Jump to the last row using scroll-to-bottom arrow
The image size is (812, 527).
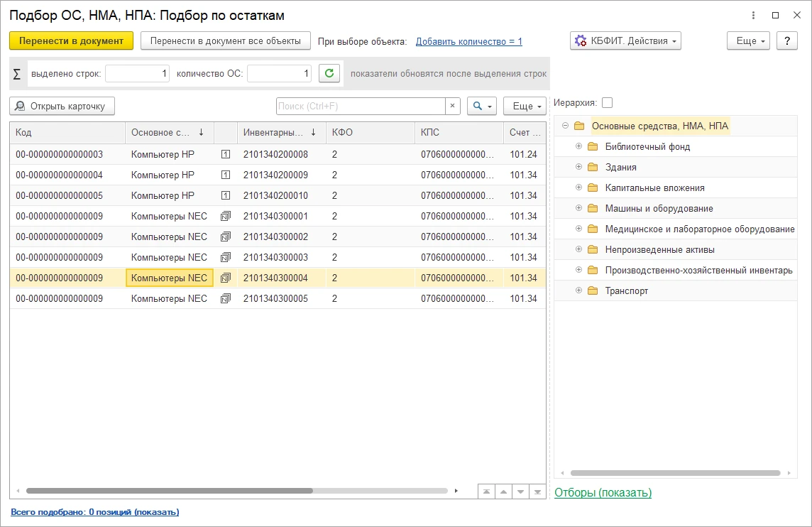point(537,491)
